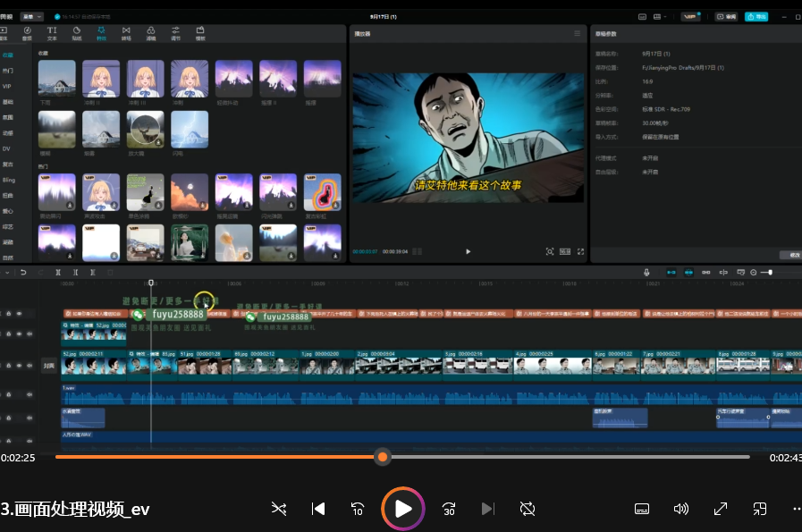The width and height of the screenshot is (802, 532).
Task: Click the 封面 cover button on main track
Action: pos(48,365)
